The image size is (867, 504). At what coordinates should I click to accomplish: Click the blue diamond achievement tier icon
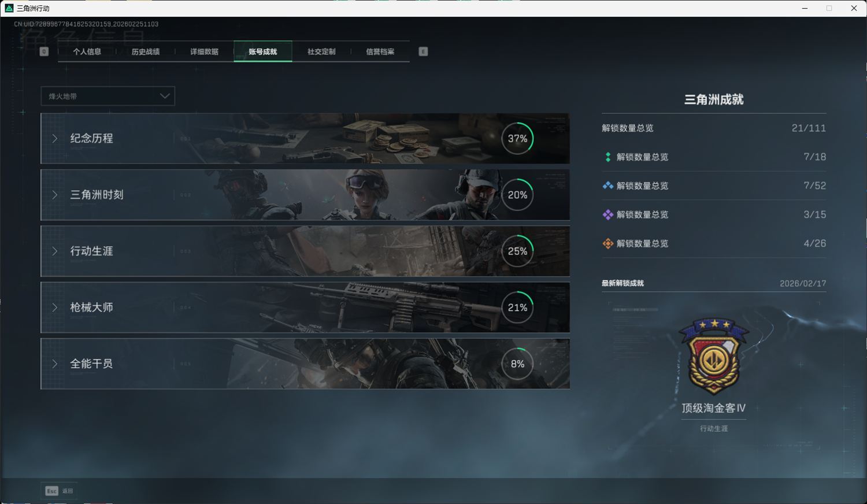click(x=607, y=186)
